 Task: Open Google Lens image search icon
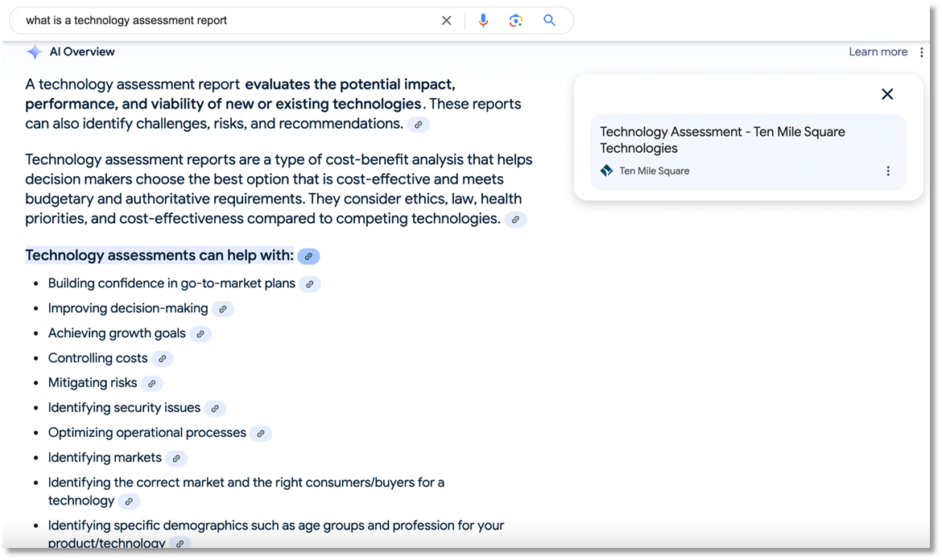click(516, 21)
